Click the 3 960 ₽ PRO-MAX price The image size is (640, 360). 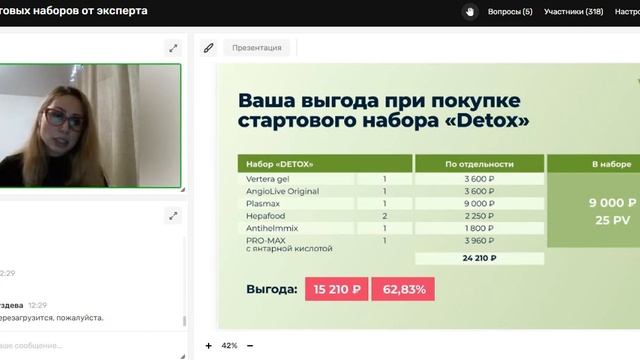[x=479, y=240]
